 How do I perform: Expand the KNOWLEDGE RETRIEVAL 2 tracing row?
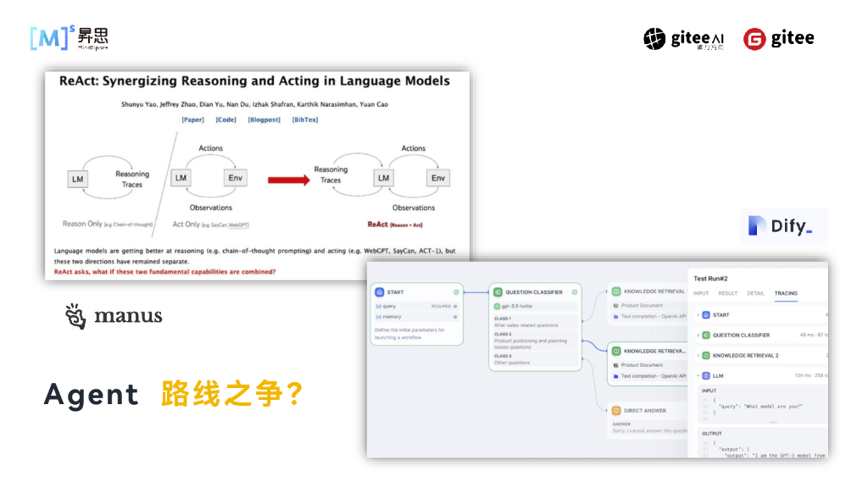698,355
